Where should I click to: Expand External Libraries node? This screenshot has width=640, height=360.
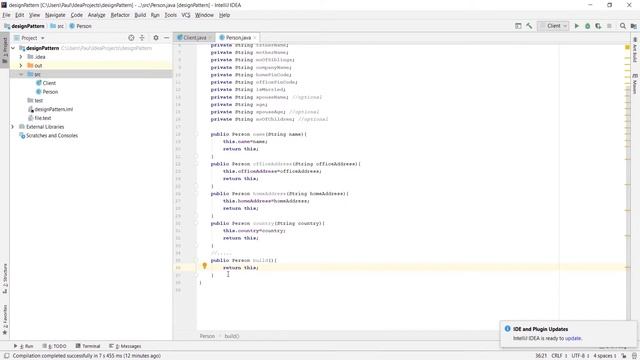13,127
